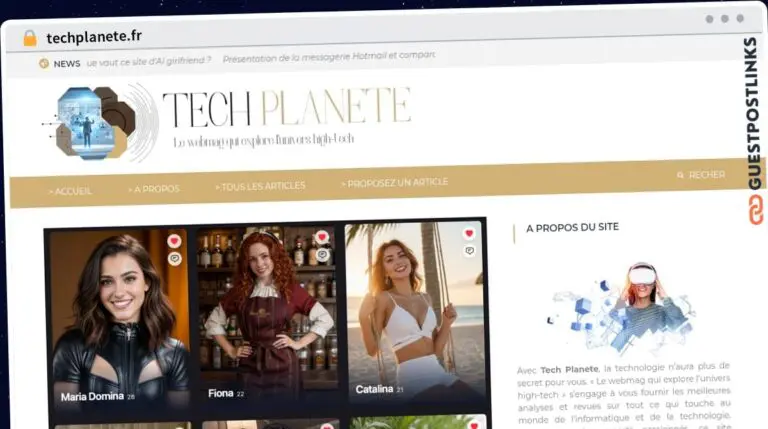Like Maria Domina with the heart icon
This screenshot has height=429, width=768.
tap(174, 240)
